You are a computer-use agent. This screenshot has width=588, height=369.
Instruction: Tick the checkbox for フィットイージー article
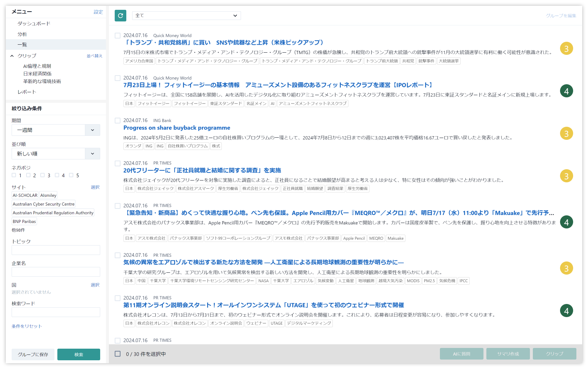pyautogui.click(x=118, y=78)
